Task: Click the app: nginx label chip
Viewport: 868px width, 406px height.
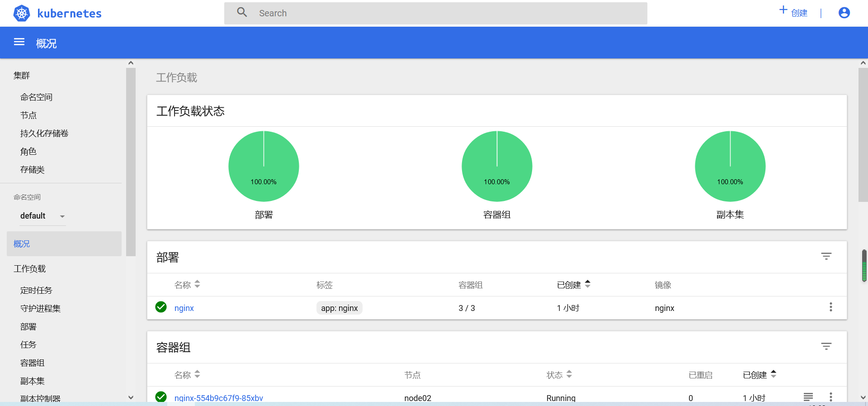Action: (340, 308)
